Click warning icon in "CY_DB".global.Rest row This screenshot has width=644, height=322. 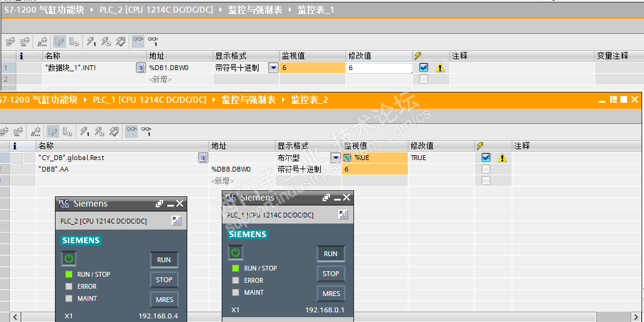tap(502, 158)
